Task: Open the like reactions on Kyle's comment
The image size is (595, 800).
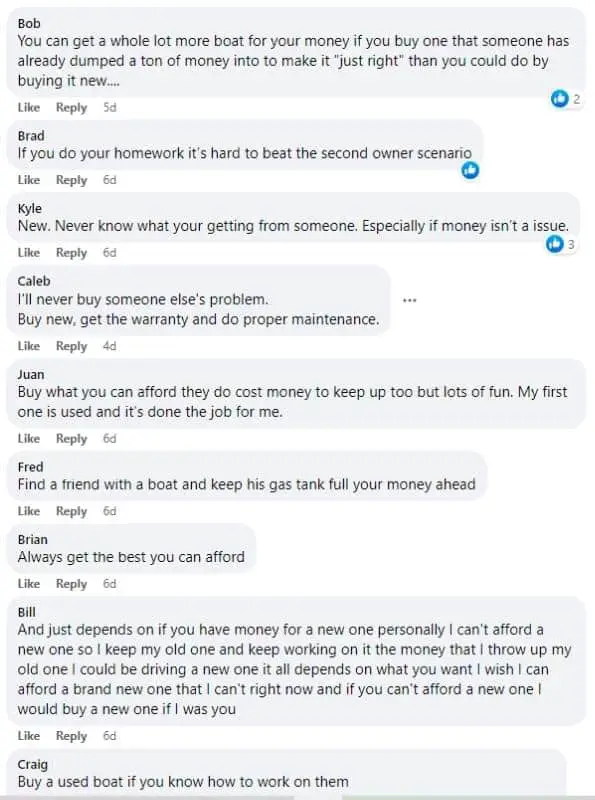Action: coord(561,244)
